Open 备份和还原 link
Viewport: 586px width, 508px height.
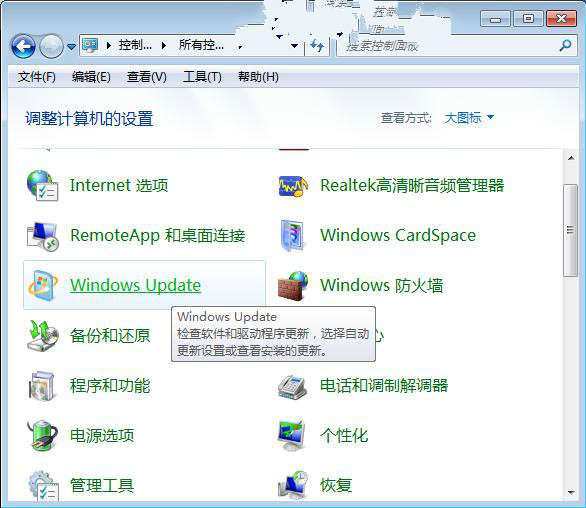coord(110,335)
